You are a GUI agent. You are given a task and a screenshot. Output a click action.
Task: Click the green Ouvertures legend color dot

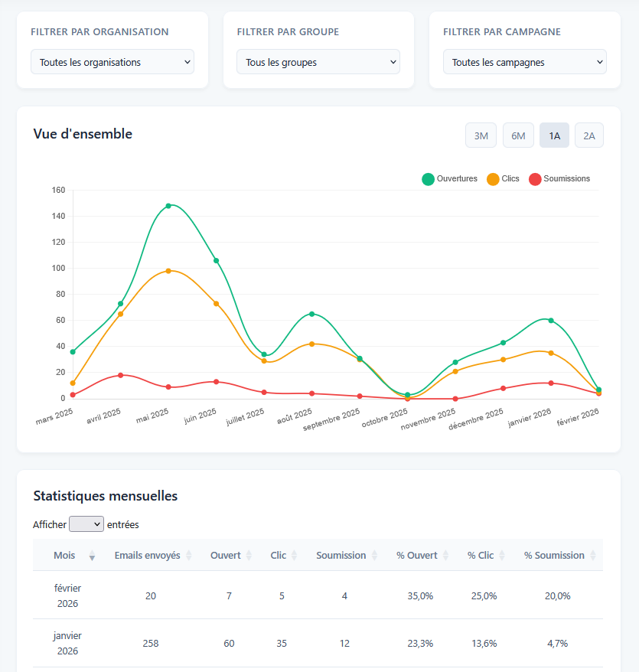pos(429,179)
